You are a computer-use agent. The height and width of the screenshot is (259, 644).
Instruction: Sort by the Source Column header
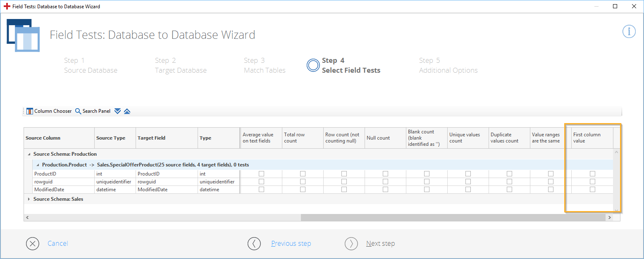point(59,138)
